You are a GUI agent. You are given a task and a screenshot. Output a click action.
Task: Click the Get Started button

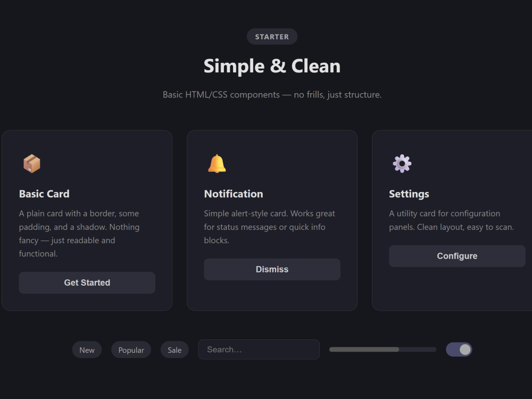pyautogui.click(x=87, y=282)
